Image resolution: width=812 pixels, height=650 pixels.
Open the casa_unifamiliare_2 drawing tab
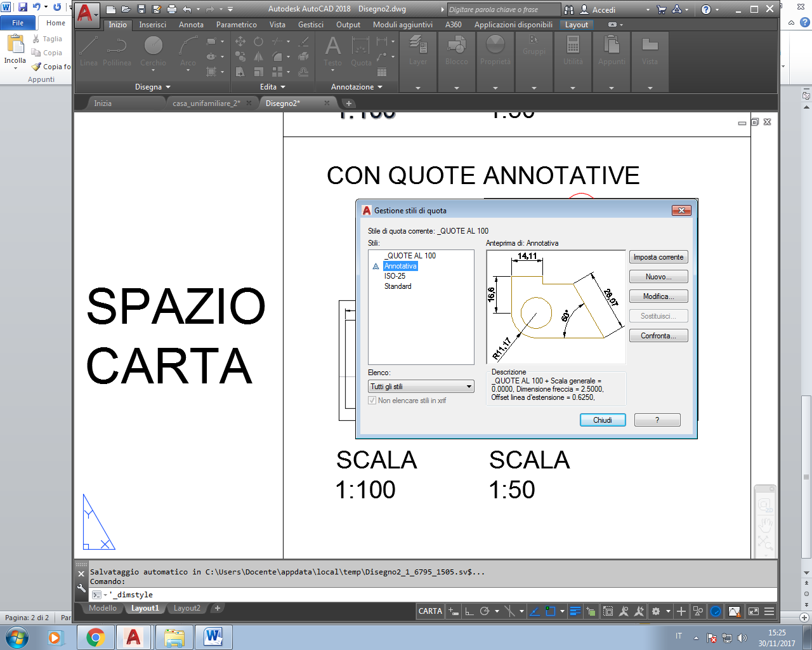[x=206, y=103]
